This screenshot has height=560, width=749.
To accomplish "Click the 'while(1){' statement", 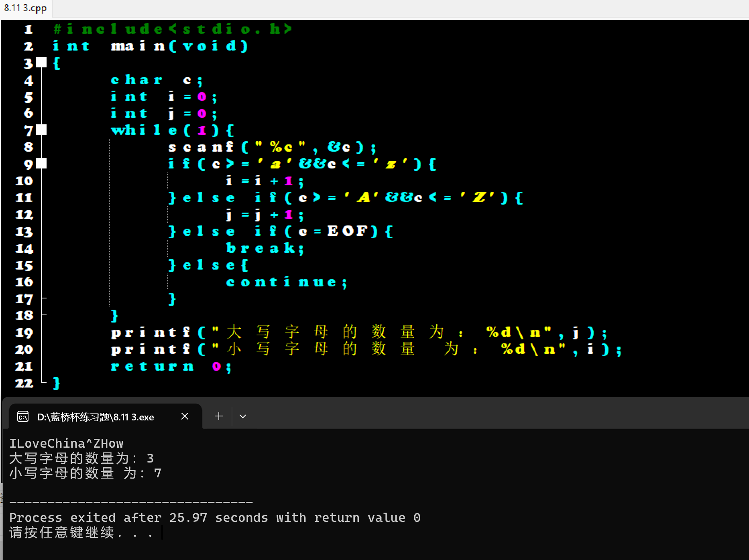I will (172, 130).
